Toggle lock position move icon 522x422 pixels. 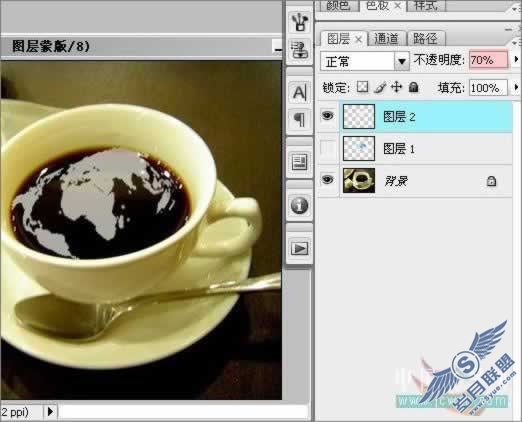[396, 87]
